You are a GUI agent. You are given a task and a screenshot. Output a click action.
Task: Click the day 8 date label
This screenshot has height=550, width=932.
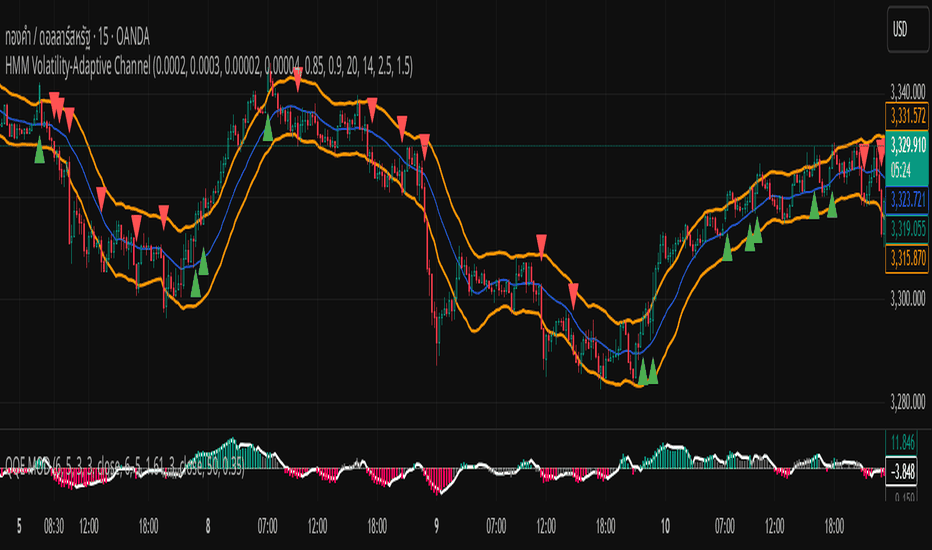click(x=207, y=526)
